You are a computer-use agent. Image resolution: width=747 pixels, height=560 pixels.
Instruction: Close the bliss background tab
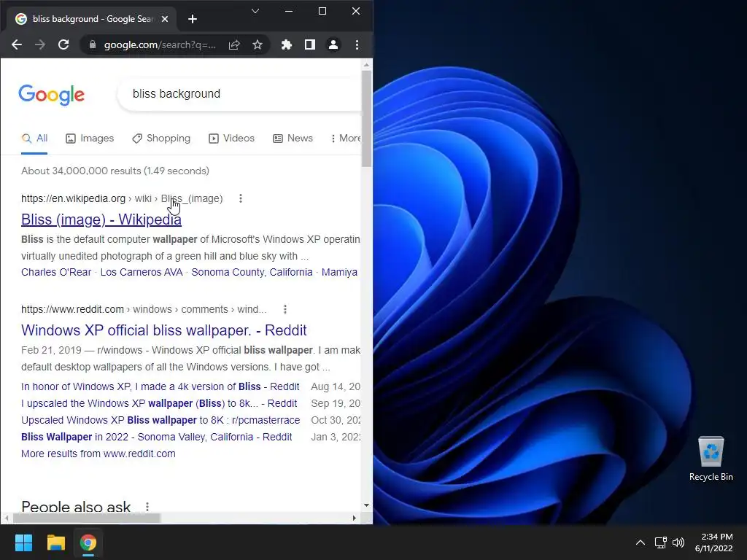pos(165,19)
